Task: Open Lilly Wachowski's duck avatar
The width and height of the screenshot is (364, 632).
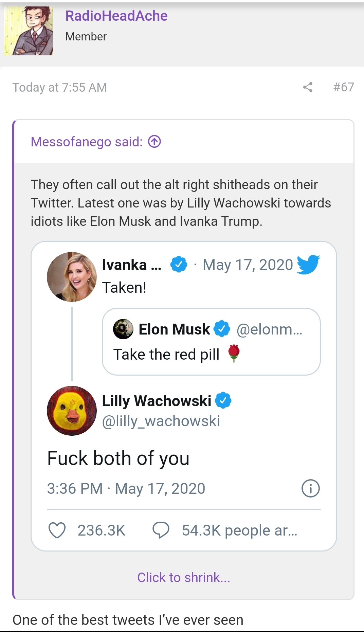Action: (x=72, y=411)
